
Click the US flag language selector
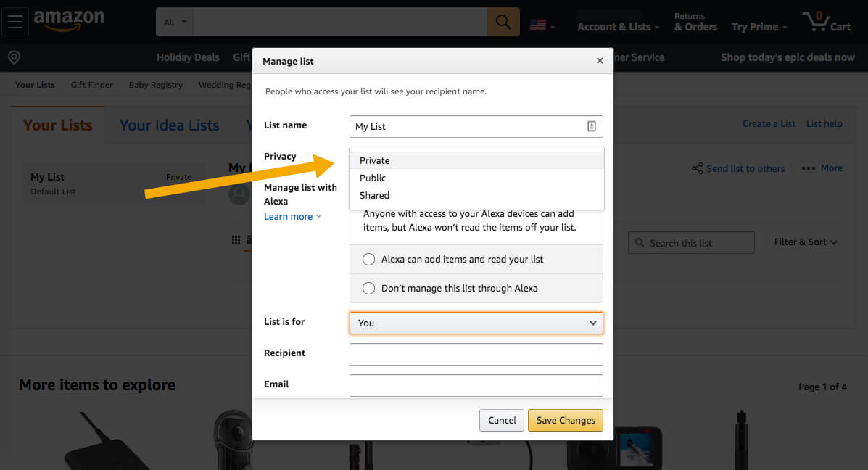542,25
